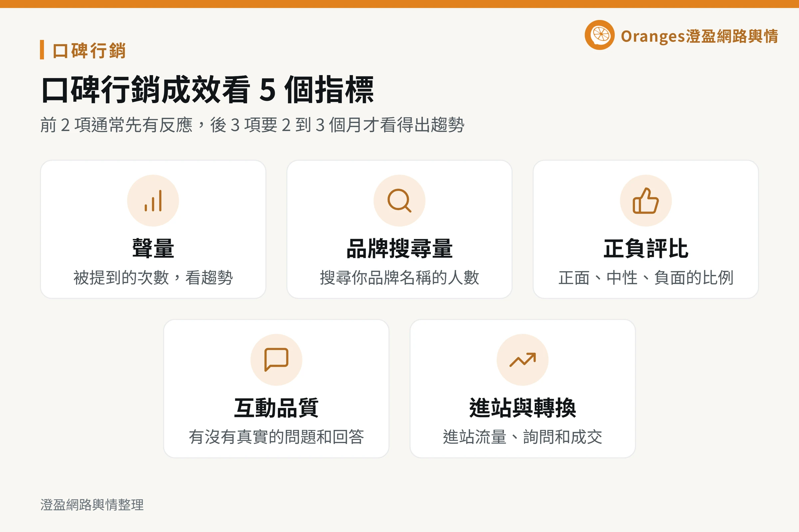Click the text 搜尋你品牌名稱的人數
The height and width of the screenshot is (532, 799).
click(400, 277)
